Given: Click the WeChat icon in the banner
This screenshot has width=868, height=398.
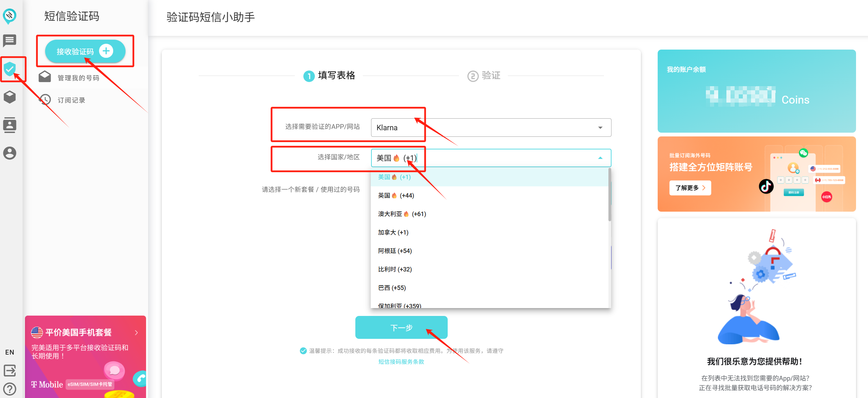Looking at the screenshot, I should pos(803,153).
